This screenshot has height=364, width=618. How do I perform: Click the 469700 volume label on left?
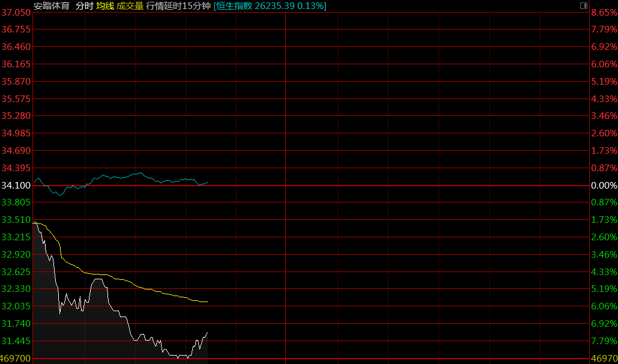coord(16,359)
